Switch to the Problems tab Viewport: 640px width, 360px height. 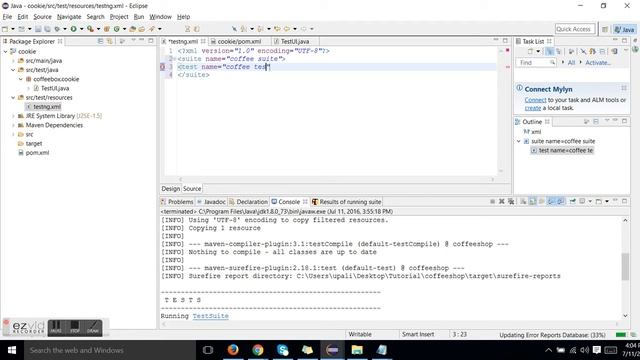(177, 202)
